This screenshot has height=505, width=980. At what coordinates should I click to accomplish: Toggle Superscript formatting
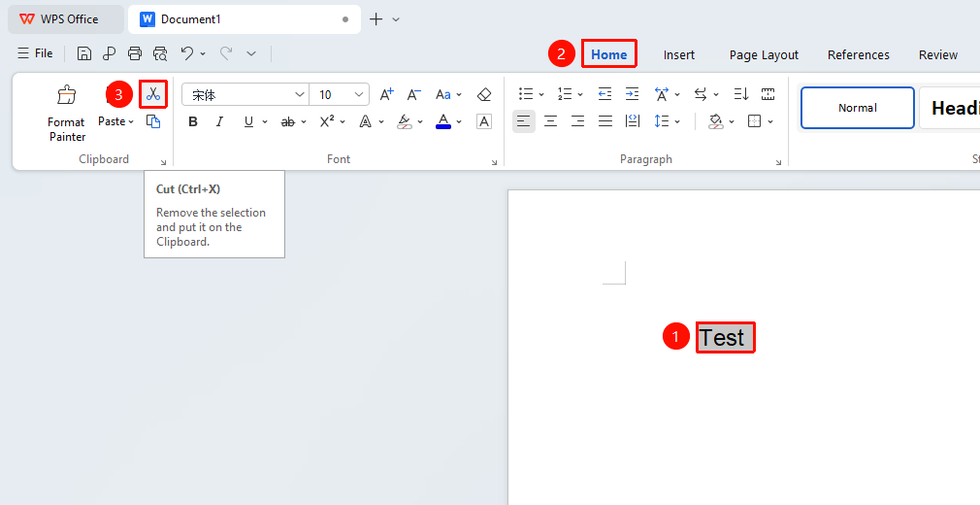(327, 121)
